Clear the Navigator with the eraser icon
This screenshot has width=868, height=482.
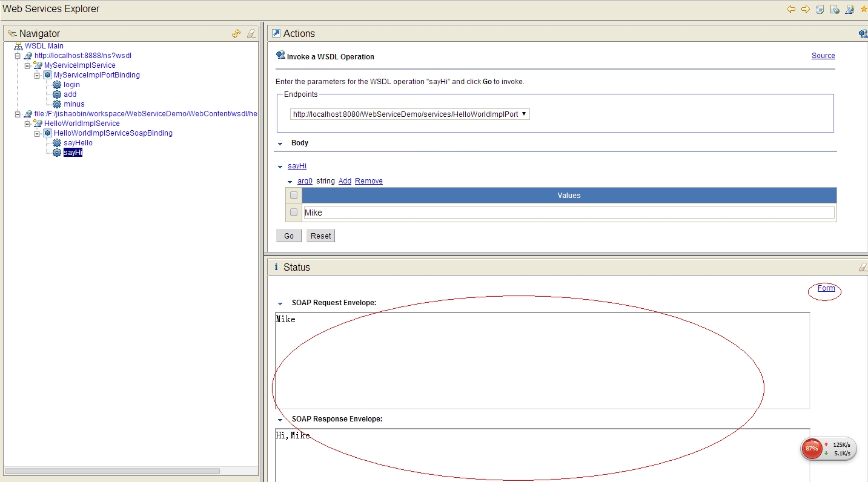pyautogui.click(x=251, y=34)
